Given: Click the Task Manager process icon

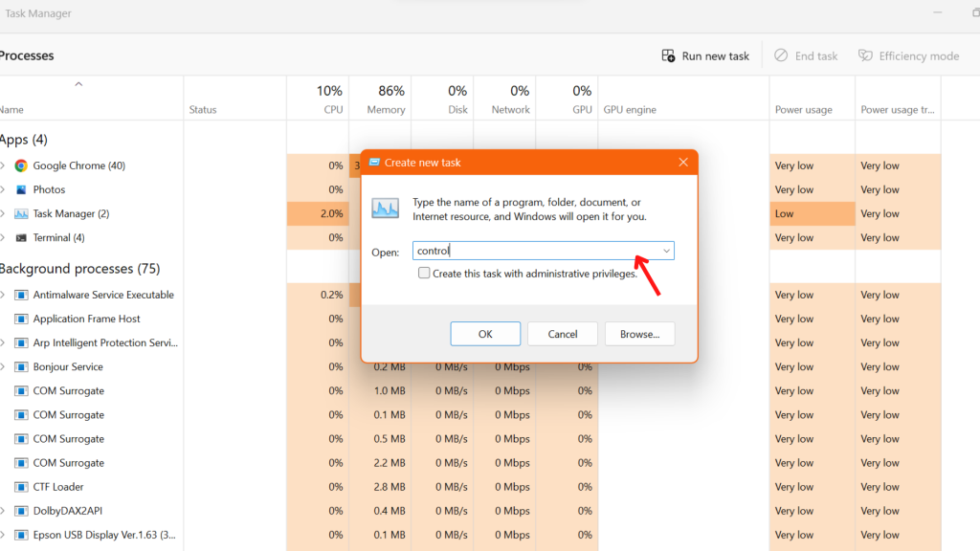Looking at the screenshot, I should pos(21,213).
